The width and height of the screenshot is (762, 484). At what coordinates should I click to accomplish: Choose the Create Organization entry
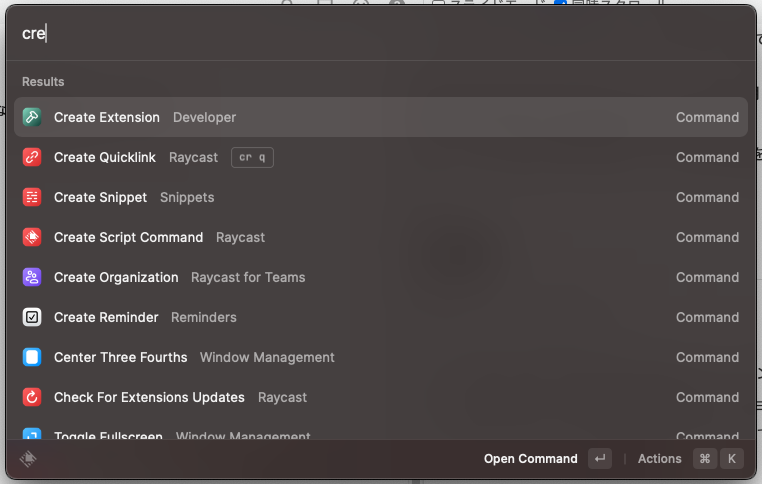point(381,277)
